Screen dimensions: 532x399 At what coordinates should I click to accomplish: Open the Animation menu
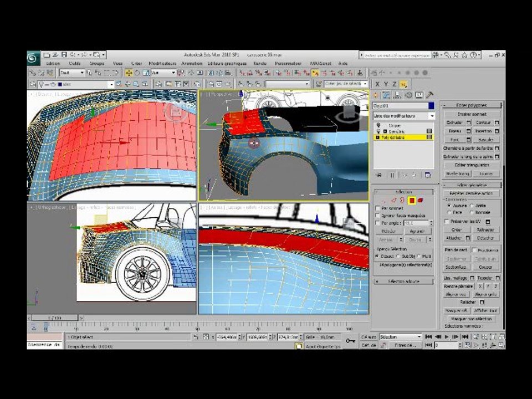(192, 63)
